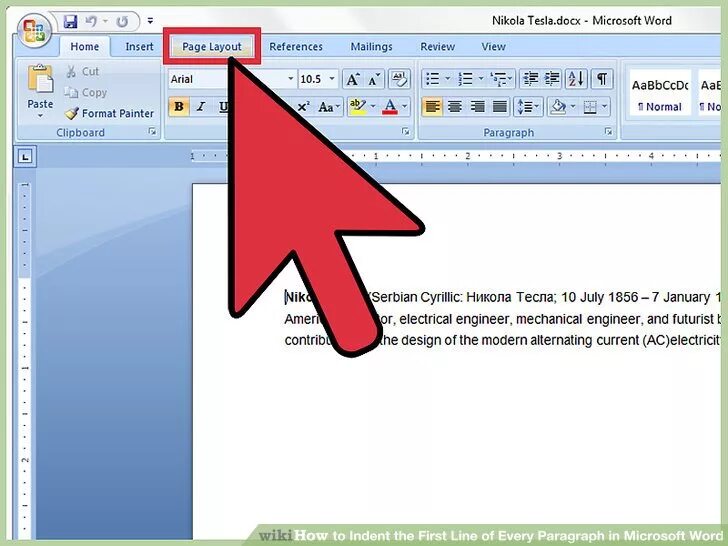Click the tab selector at ruler corner
This screenshot has width=728, height=546.
click(25, 156)
